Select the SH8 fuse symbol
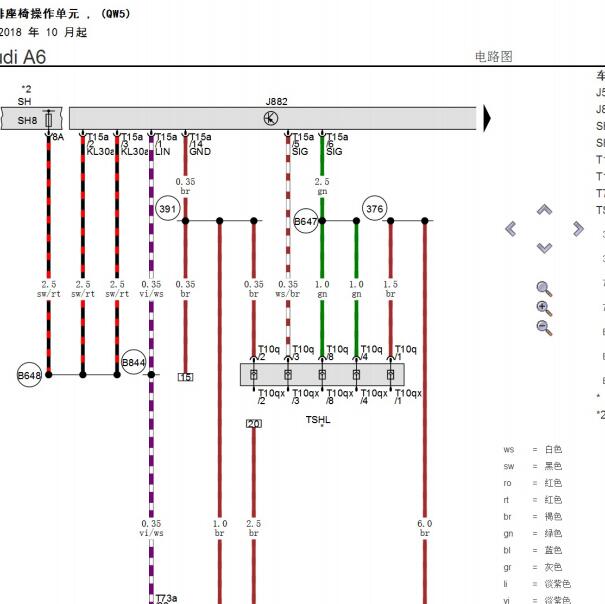The image size is (605, 604). (x=49, y=119)
